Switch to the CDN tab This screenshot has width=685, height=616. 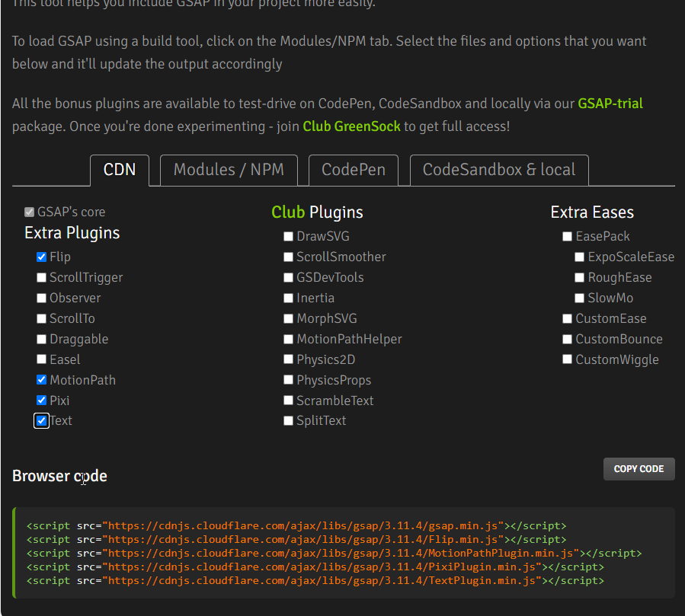click(x=120, y=171)
